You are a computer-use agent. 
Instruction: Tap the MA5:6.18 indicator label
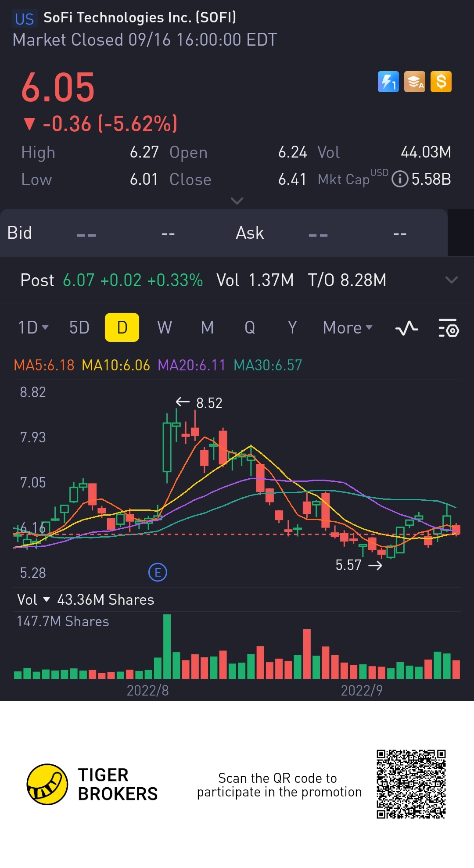click(44, 365)
